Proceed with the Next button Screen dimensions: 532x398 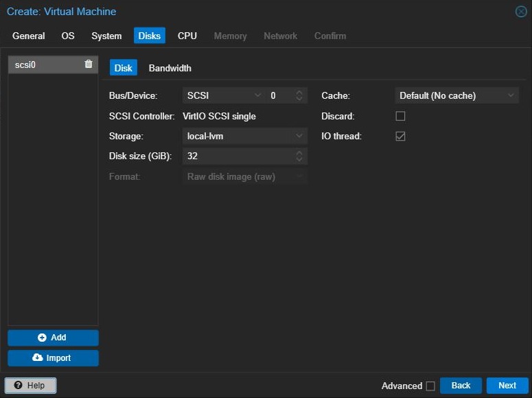tap(507, 386)
